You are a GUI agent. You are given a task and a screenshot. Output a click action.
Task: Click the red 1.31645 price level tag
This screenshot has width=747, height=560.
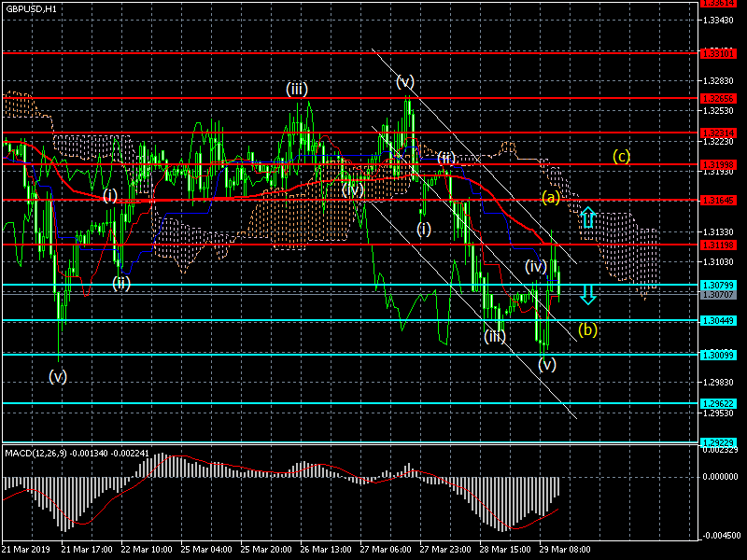click(718, 200)
